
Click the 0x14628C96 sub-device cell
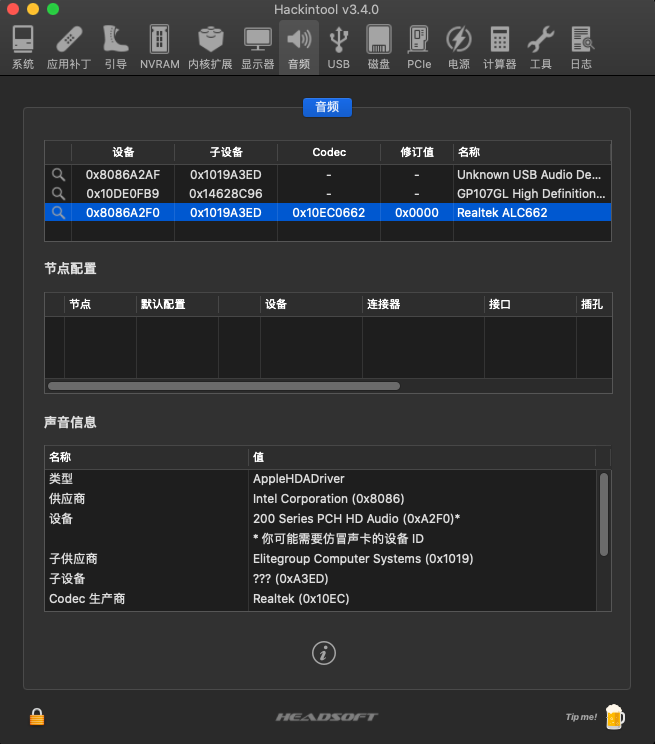pos(226,194)
